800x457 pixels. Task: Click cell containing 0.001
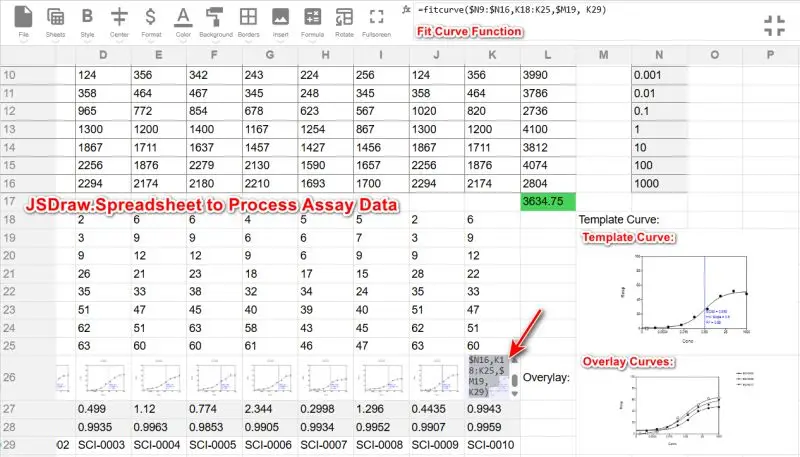(x=659, y=75)
